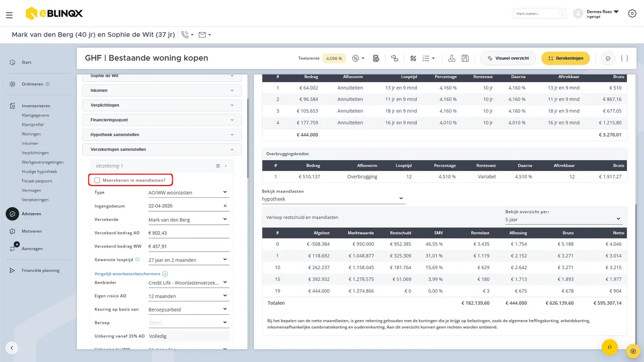Screen dimensions: 644x362
Task: Open the Aanbieder dropdown showing Credit Life
Action: coord(188,282)
